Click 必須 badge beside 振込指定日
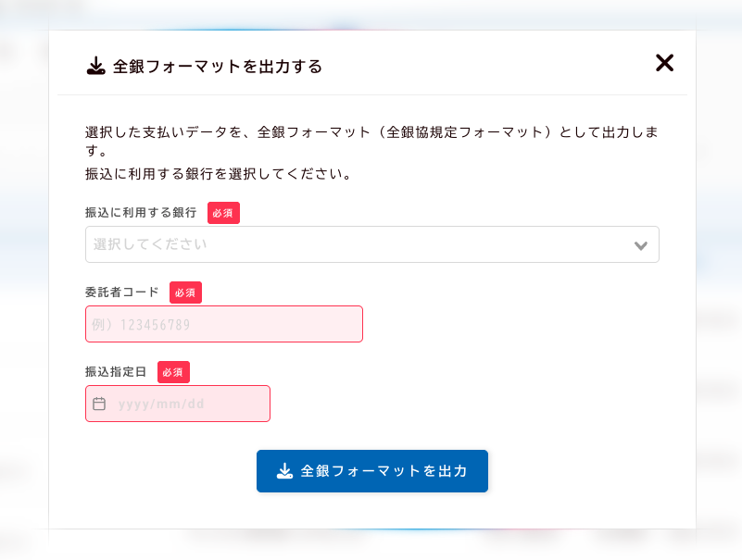The image size is (742, 560). tap(173, 372)
